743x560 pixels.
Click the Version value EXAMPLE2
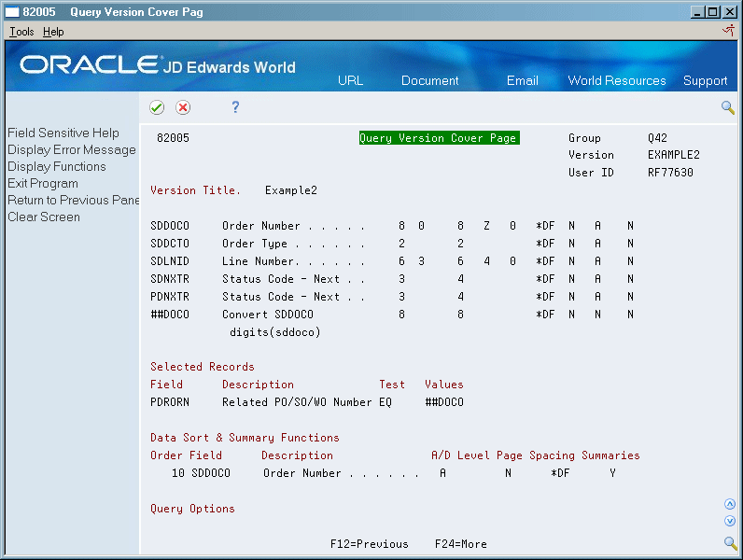click(x=673, y=155)
